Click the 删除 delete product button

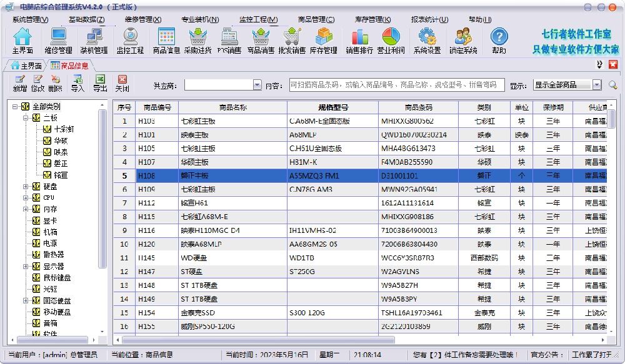click(55, 84)
